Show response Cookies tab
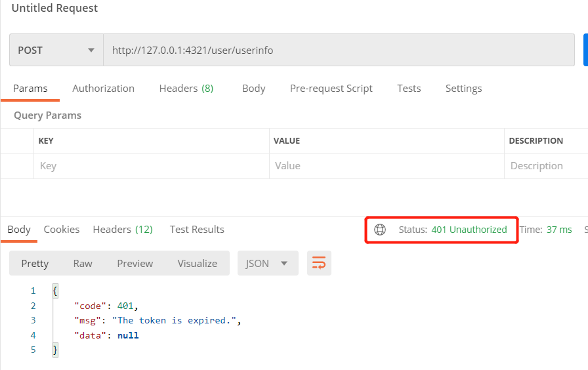 point(62,230)
